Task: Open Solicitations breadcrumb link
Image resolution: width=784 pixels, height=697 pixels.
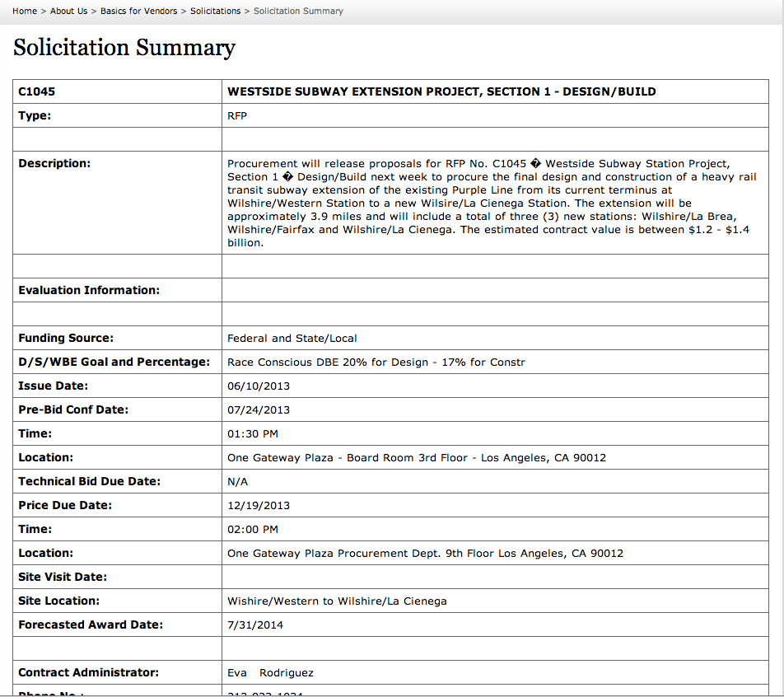Action: point(215,11)
